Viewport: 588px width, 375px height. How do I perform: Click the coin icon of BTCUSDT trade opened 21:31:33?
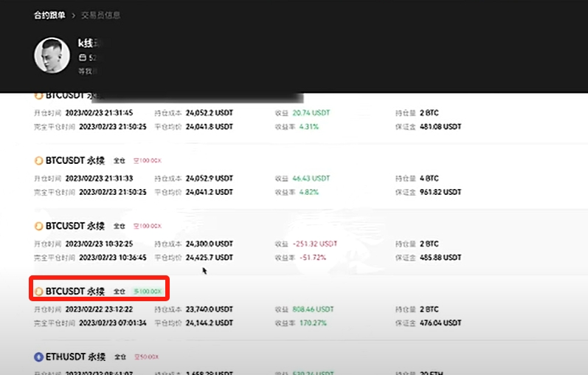[x=38, y=161]
